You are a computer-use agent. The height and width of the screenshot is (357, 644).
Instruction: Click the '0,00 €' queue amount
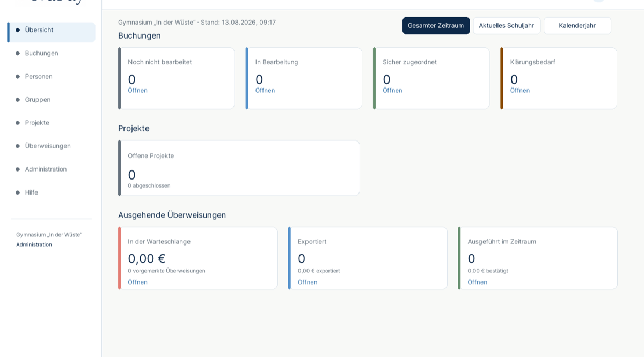147,258
